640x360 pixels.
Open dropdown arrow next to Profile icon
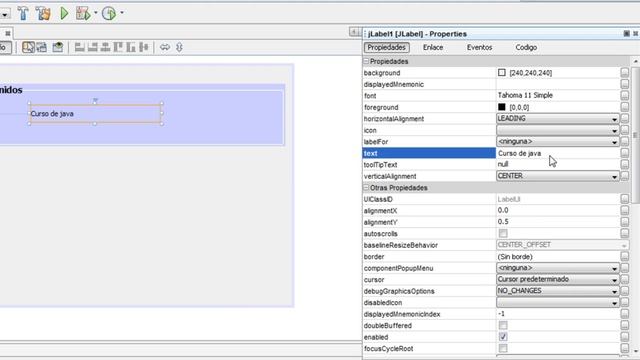click(122, 13)
